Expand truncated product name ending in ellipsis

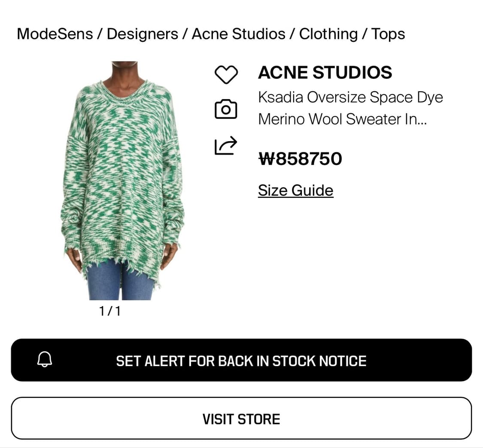pyautogui.click(x=343, y=119)
